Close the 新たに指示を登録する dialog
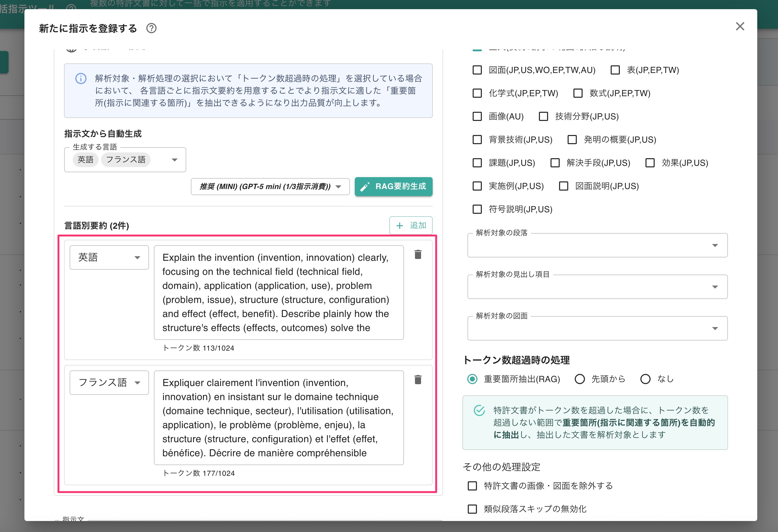The width and height of the screenshot is (778, 532). click(740, 26)
